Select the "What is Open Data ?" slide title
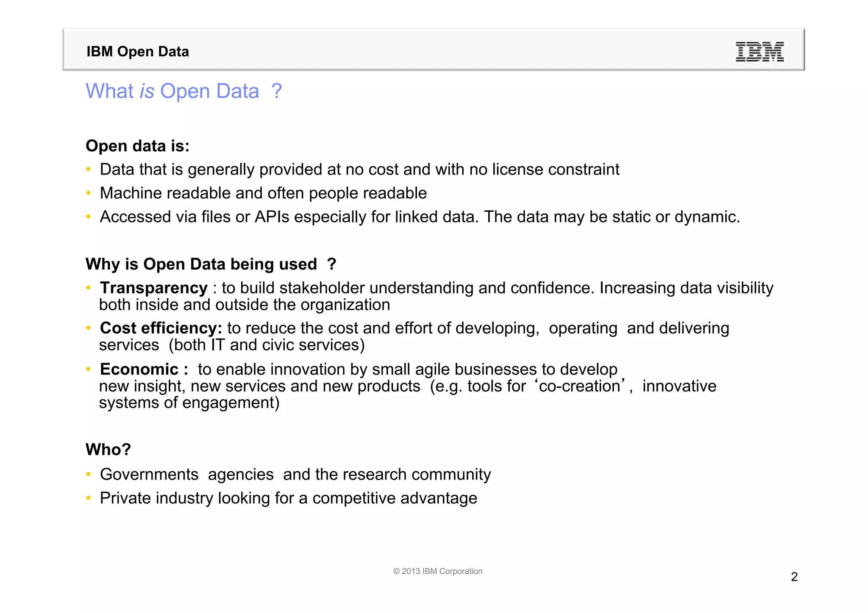The image size is (868, 613). coord(184,91)
